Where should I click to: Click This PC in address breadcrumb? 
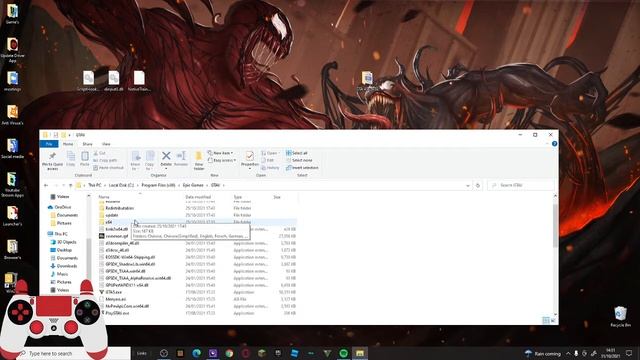(x=95, y=185)
